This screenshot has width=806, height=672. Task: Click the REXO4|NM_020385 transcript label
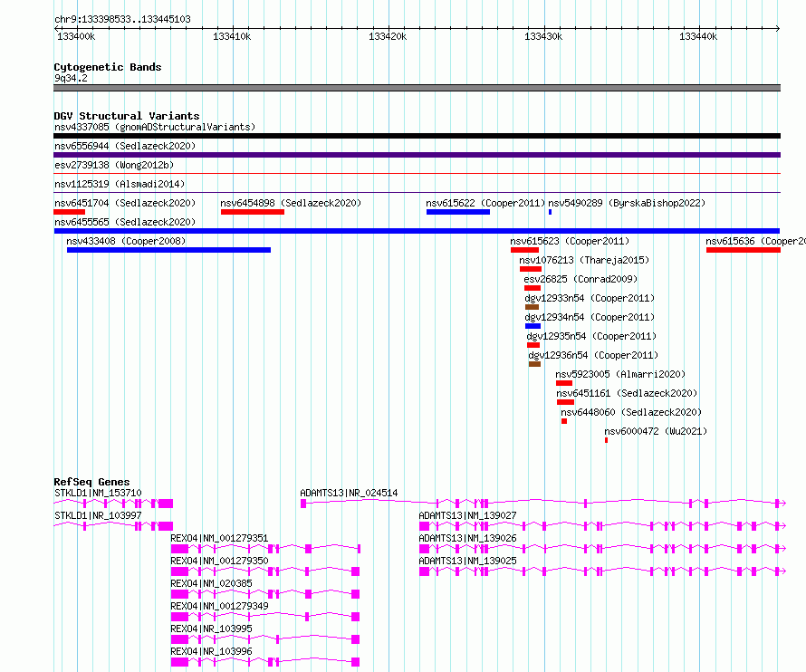point(211,583)
